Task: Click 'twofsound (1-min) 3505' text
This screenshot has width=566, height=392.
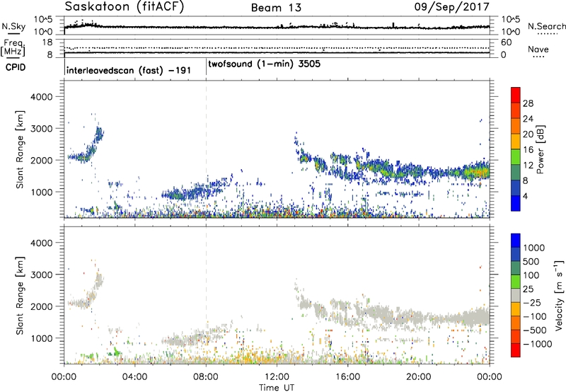Action: (x=264, y=64)
